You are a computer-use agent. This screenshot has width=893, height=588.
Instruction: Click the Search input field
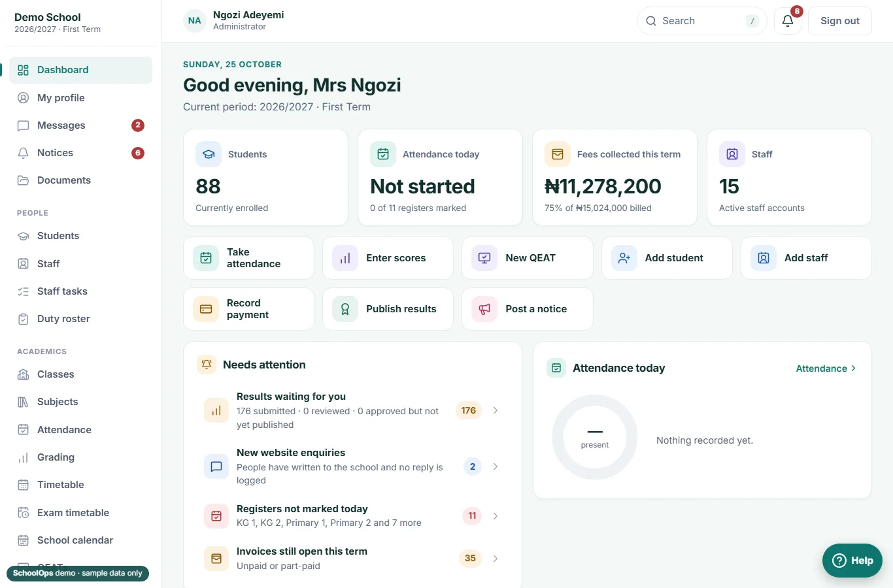701,21
